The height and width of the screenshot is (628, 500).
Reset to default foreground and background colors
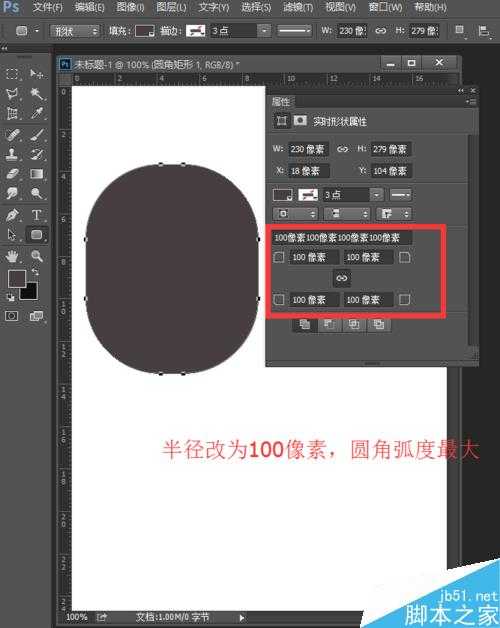pos(11,297)
